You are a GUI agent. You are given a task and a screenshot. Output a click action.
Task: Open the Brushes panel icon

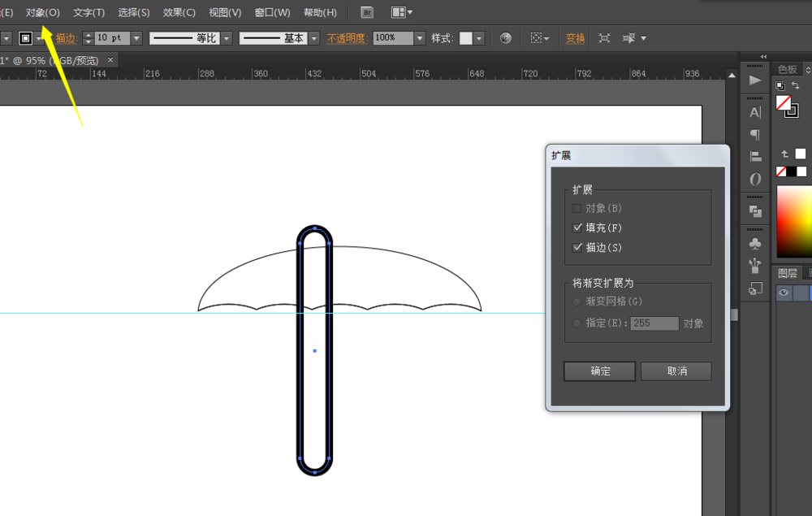click(755, 265)
